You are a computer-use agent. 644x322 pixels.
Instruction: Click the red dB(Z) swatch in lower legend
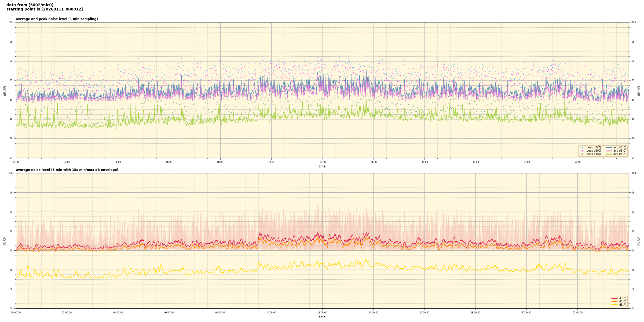click(614, 298)
